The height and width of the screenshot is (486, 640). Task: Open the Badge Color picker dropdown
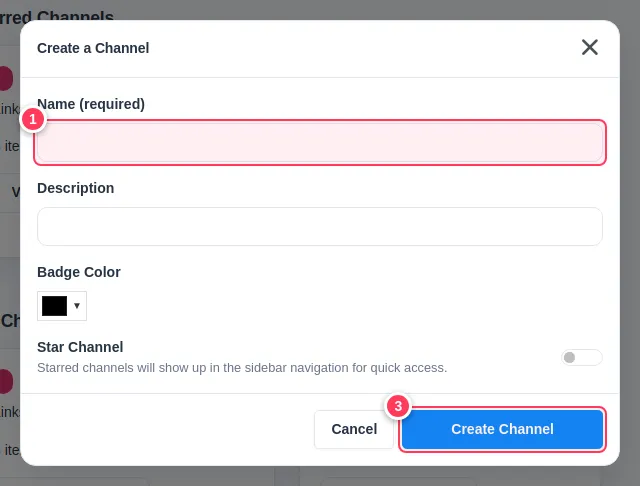(x=62, y=306)
